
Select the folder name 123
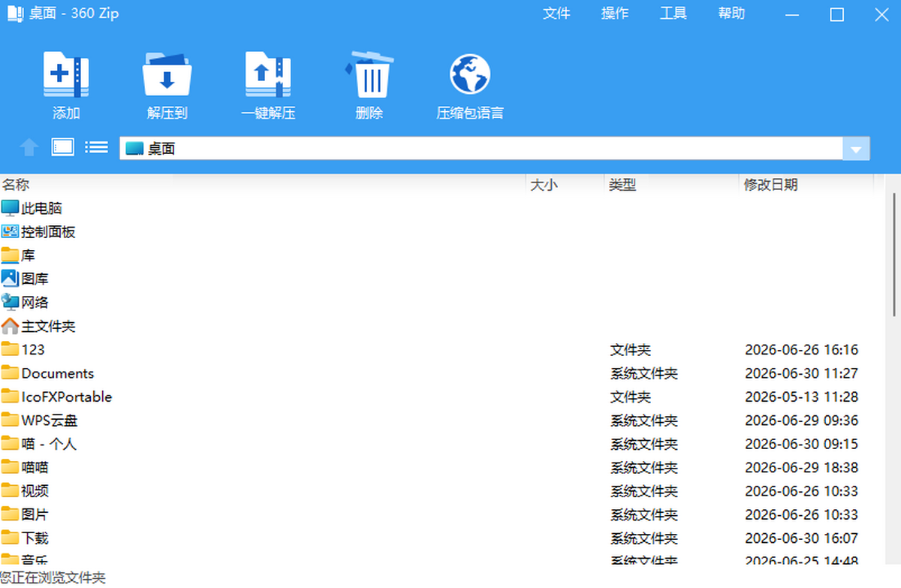[x=33, y=349]
